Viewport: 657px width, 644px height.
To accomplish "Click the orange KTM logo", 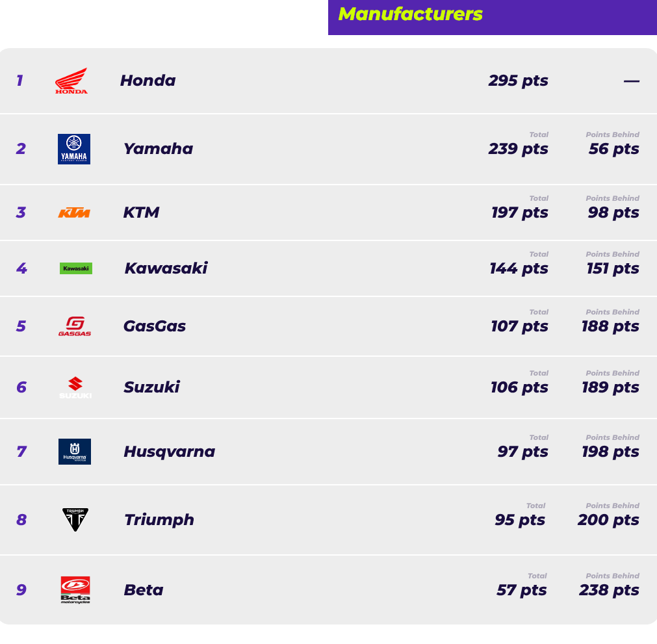I will pos(74,213).
